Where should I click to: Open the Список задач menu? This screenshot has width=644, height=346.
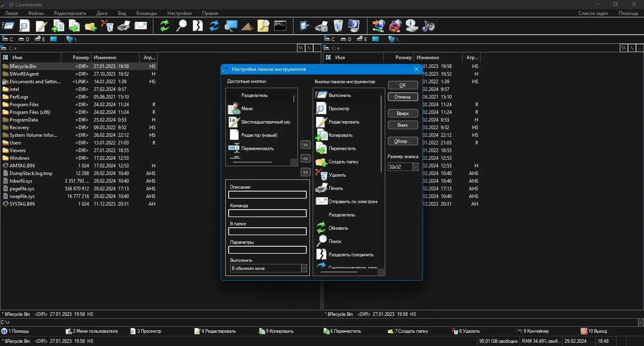(593, 13)
